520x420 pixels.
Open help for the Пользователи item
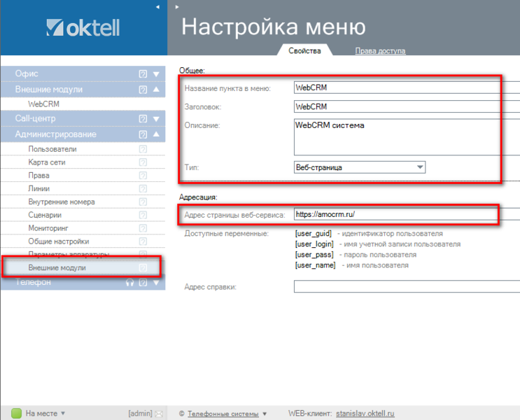click(x=143, y=149)
